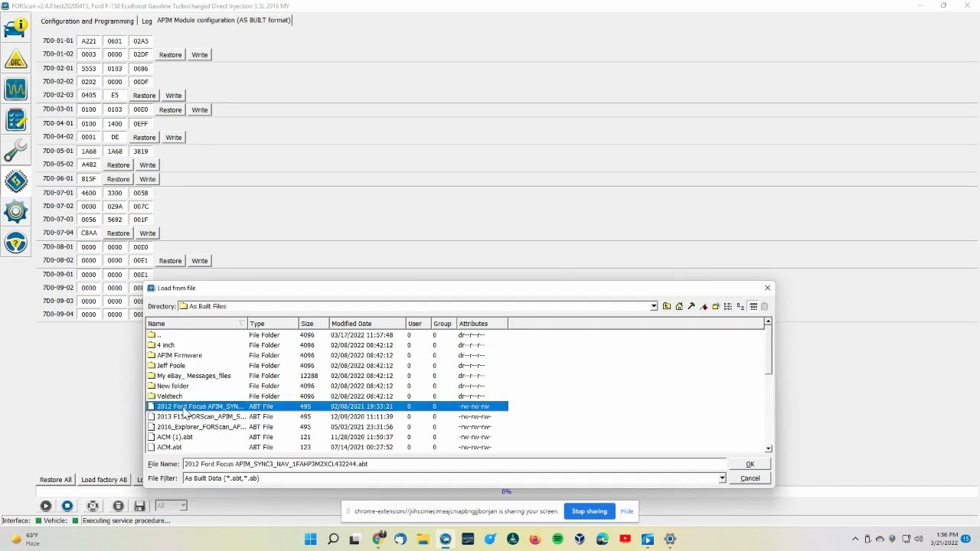The height and width of the screenshot is (551, 980).
Task: Open the tests checklist sidebar icon
Action: point(15,120)
